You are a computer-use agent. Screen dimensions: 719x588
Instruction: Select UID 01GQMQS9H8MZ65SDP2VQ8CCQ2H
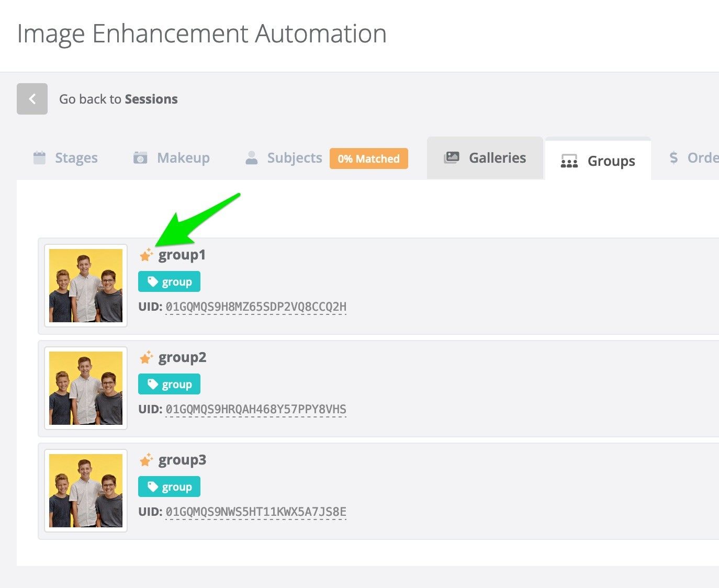tap(256, 307)
